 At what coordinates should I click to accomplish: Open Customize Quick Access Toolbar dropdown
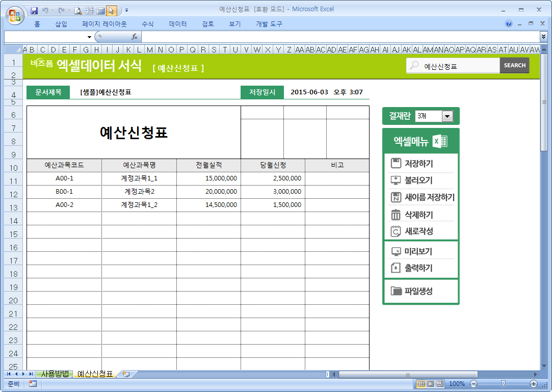point(126,10)
